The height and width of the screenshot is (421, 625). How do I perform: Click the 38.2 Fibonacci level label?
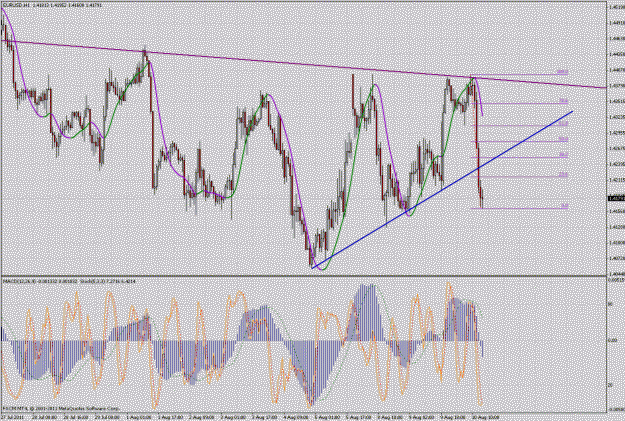coord(563,155)
